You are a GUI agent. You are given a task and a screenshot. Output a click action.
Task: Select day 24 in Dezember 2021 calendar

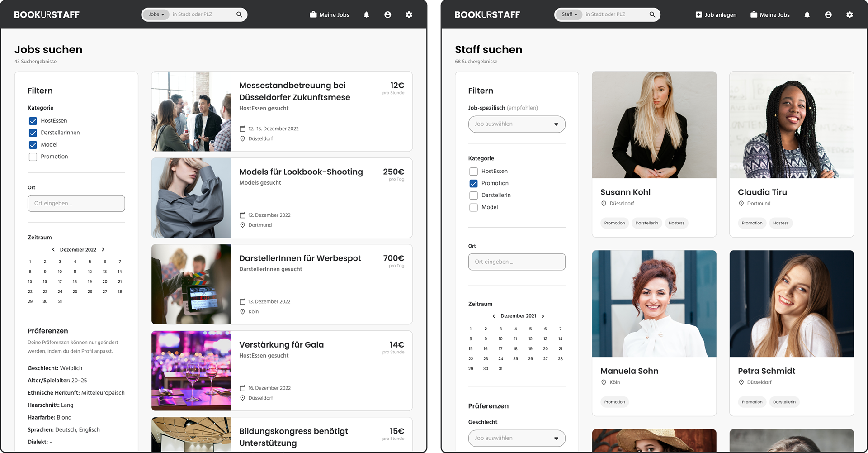500,358
